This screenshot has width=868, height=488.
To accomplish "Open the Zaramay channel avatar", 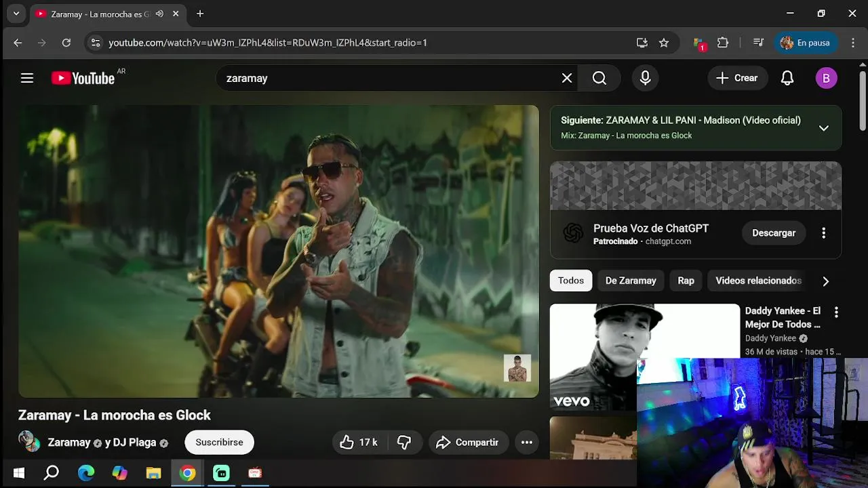I will click(x=29, y=442).
